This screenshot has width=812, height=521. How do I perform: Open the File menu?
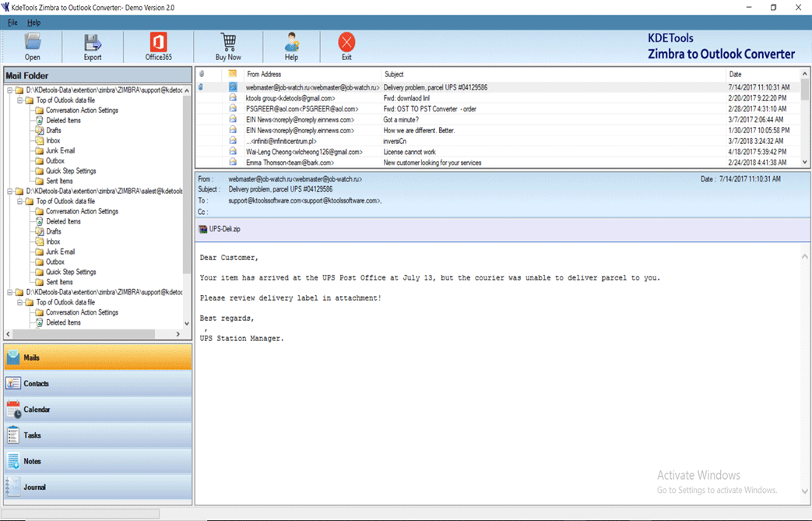[x=12, y=23]
